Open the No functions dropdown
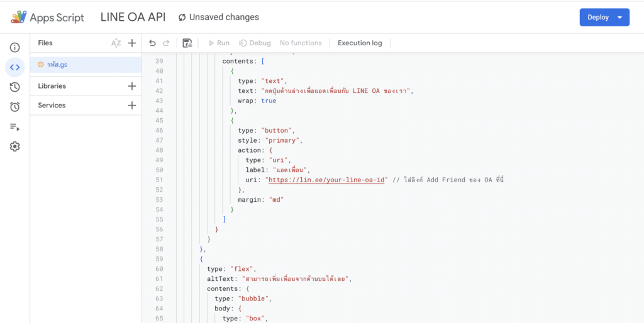Image resolution: width=644 pixels, height=323 pixels. point(301,43)
